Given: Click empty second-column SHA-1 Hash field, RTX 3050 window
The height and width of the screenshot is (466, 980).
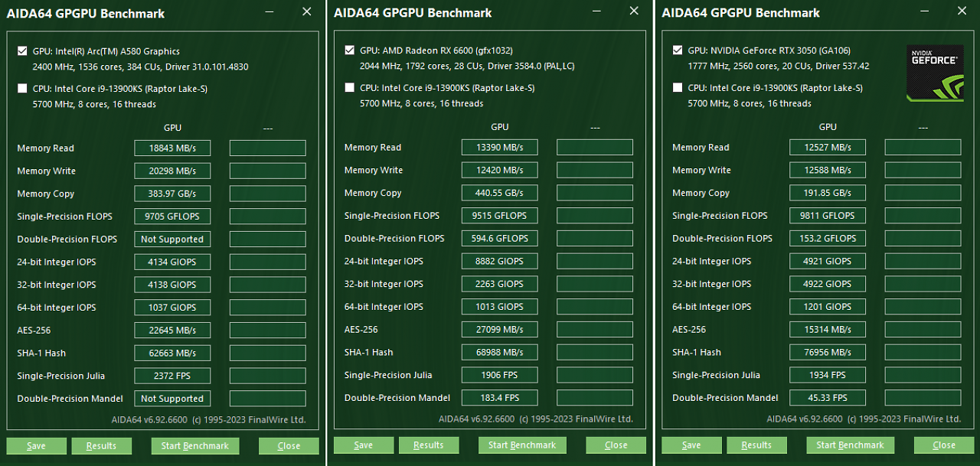Looking at the screenshot, I should tap(923, 353).
